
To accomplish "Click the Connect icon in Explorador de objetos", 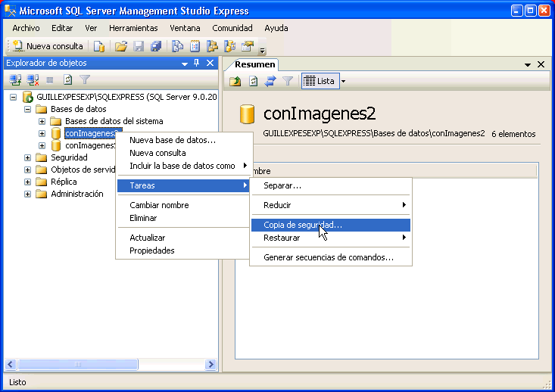I will coord(15,79).
